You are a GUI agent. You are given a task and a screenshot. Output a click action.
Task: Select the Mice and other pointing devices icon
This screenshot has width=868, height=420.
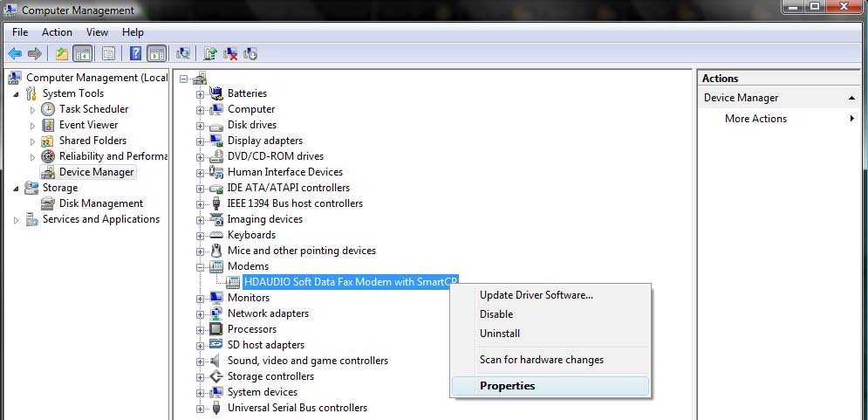click(215, 251)
